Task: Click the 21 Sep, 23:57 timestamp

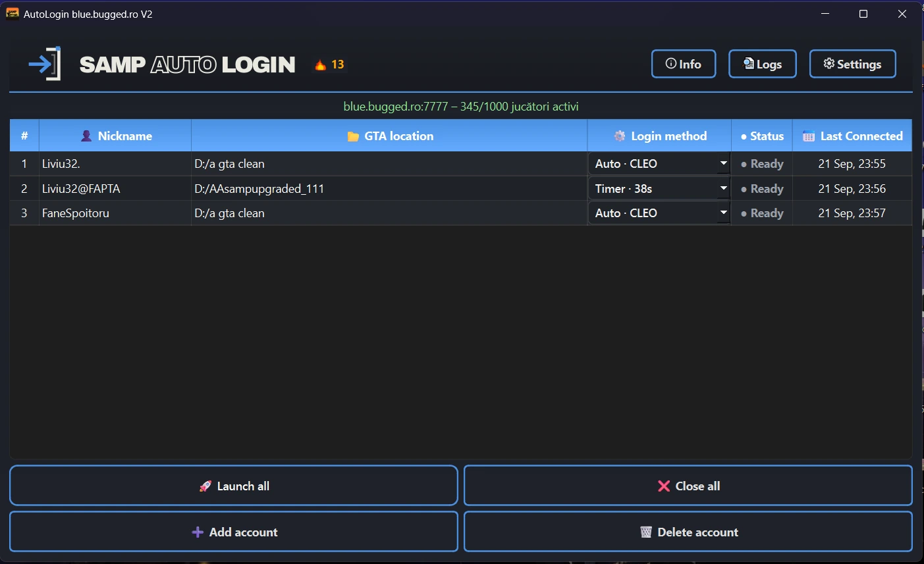Action: (x=852, y=213)
